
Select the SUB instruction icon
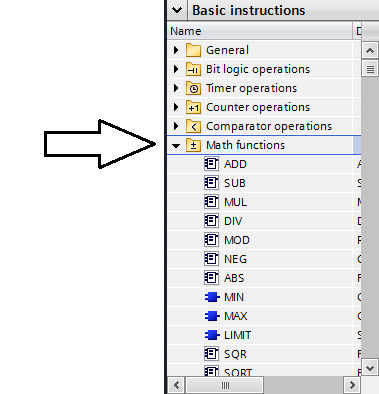pos(211,183)
